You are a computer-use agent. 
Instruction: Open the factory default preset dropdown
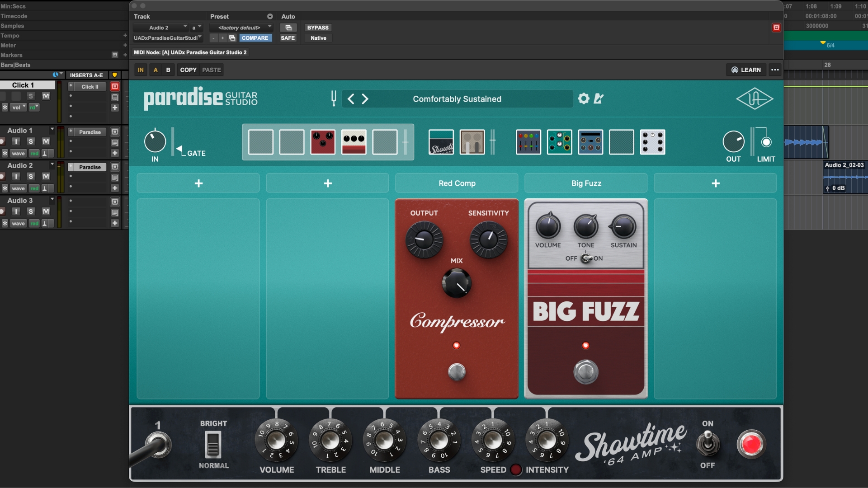[x=242, y=28]
